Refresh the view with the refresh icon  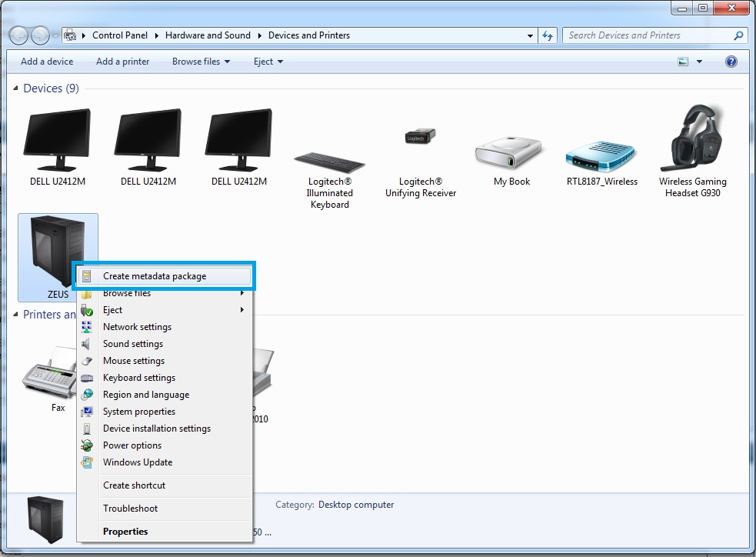coord(548,35)
